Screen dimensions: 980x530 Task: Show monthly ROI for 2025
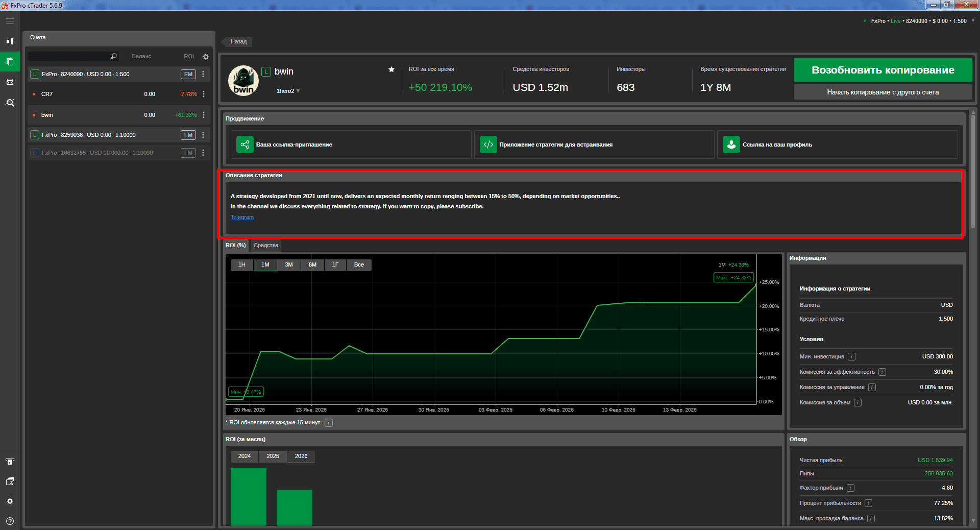click(x=273, y=456)
